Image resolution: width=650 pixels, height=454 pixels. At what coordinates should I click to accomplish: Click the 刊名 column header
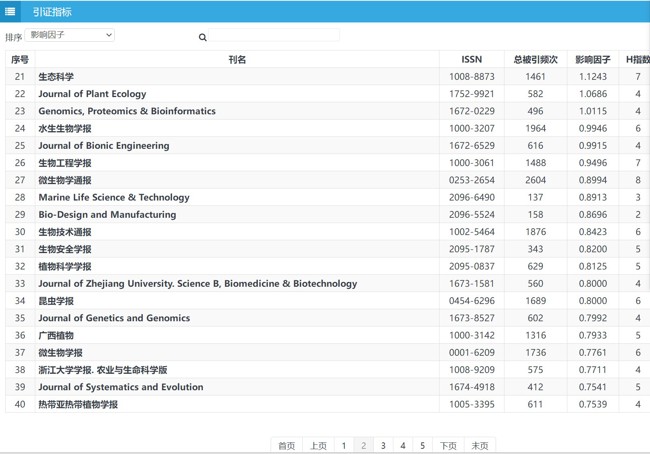(x=237, y=59)
